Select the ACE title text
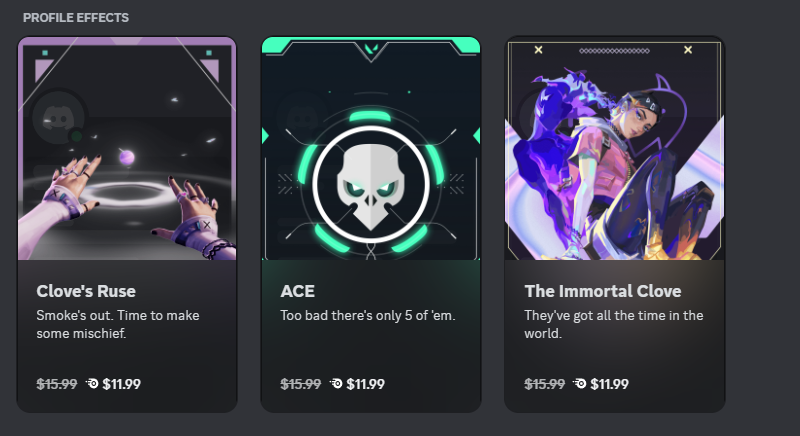 click(297, 291)
